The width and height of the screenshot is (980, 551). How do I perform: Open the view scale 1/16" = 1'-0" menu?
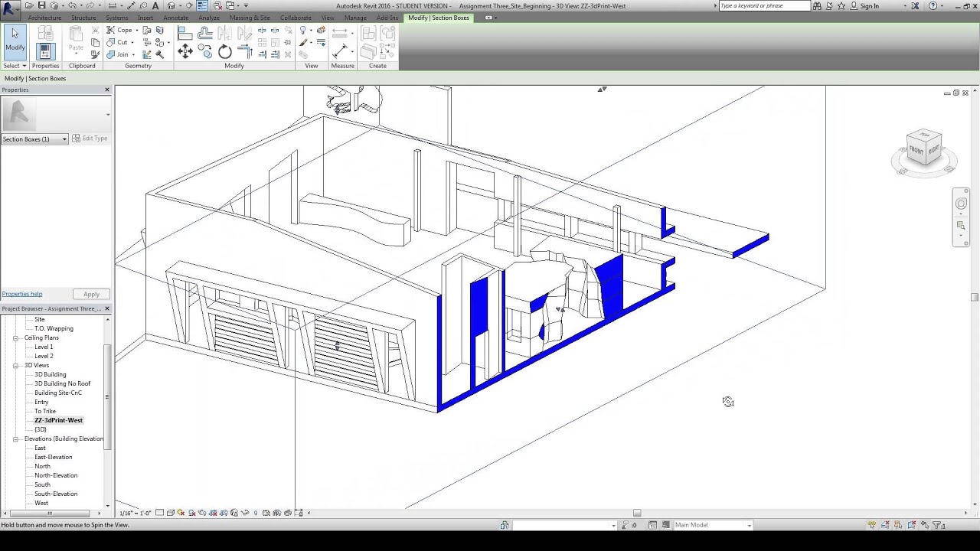tap(136, 513)
